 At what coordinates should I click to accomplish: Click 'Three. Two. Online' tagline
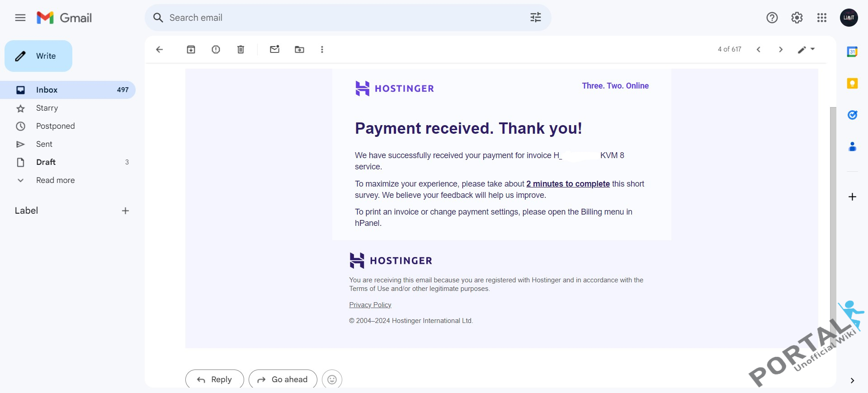[615, 86]
